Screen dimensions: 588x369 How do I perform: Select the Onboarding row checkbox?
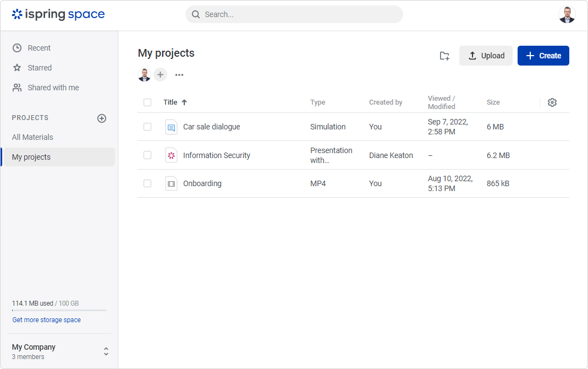click(147, 183)
